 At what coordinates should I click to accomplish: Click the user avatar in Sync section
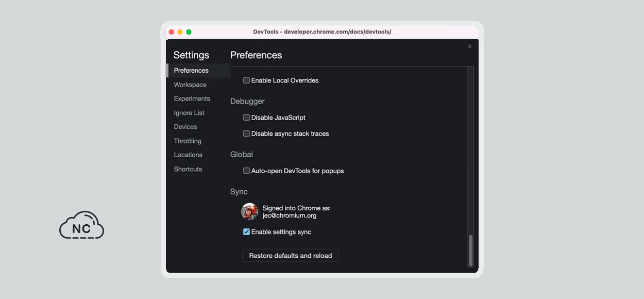(x=250, y=211)
